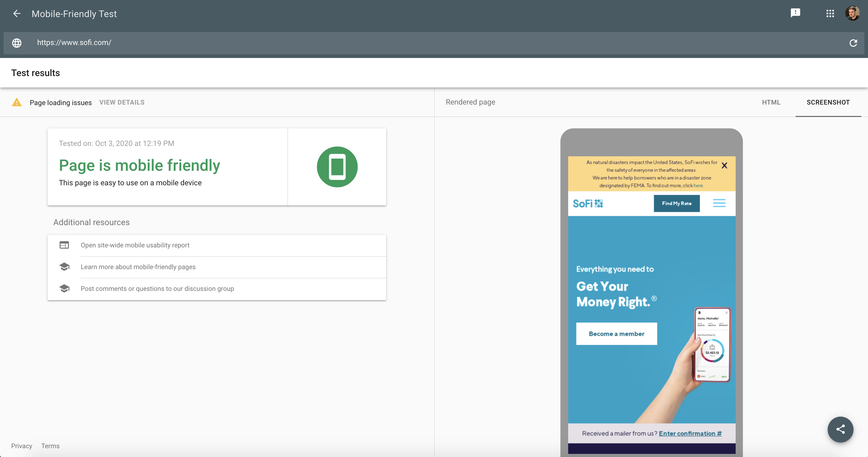This screenshot has height=457, width=868.
Task: Open the discussion group link
Action: [157, 289]
